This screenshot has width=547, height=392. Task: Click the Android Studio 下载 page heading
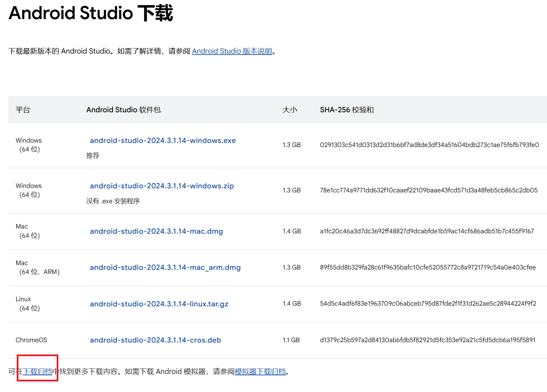coord(91,13)
